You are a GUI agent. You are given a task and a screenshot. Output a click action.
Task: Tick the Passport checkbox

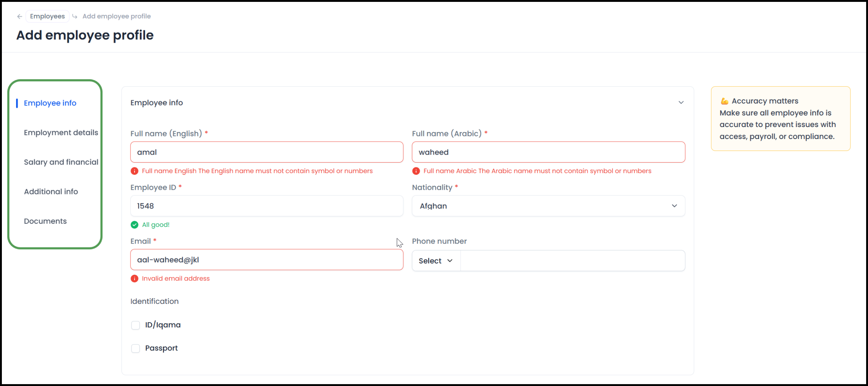pos(136,349)
